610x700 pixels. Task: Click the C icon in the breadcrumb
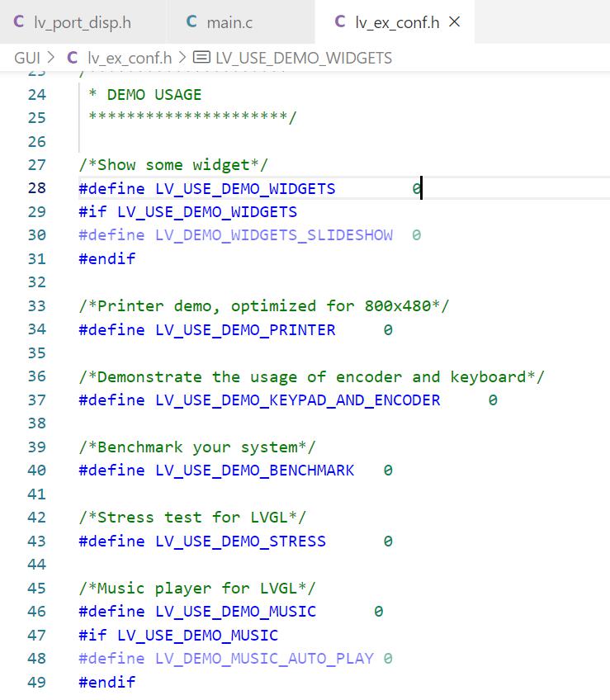click(73, 58)
